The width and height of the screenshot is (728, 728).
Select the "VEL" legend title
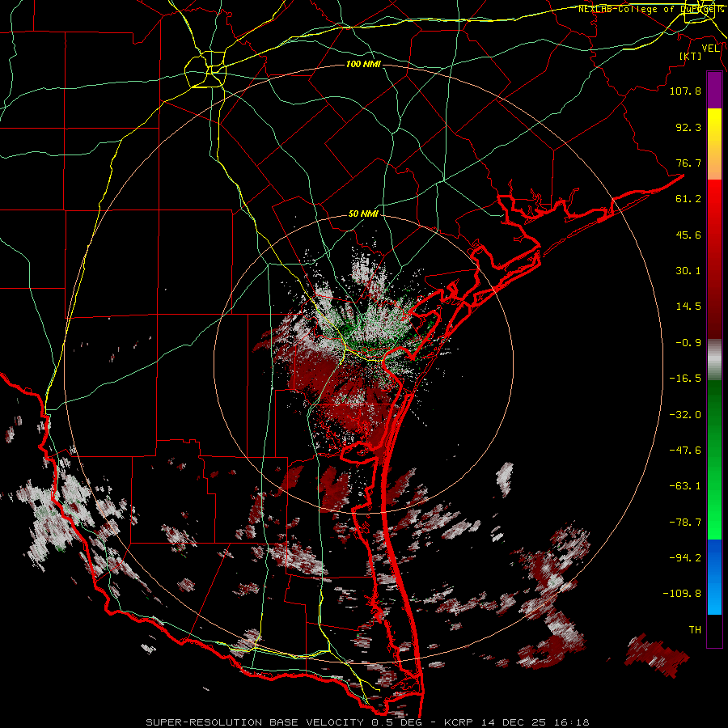pyautogui.click(x=711, y=49)
